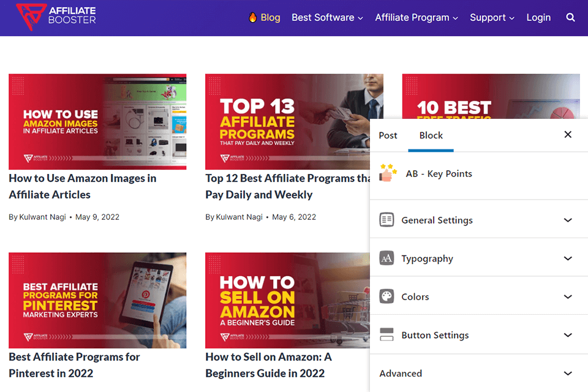Screen dimensions: 588x392
Task: Open the Support dropdown menu
Action: 492,18
